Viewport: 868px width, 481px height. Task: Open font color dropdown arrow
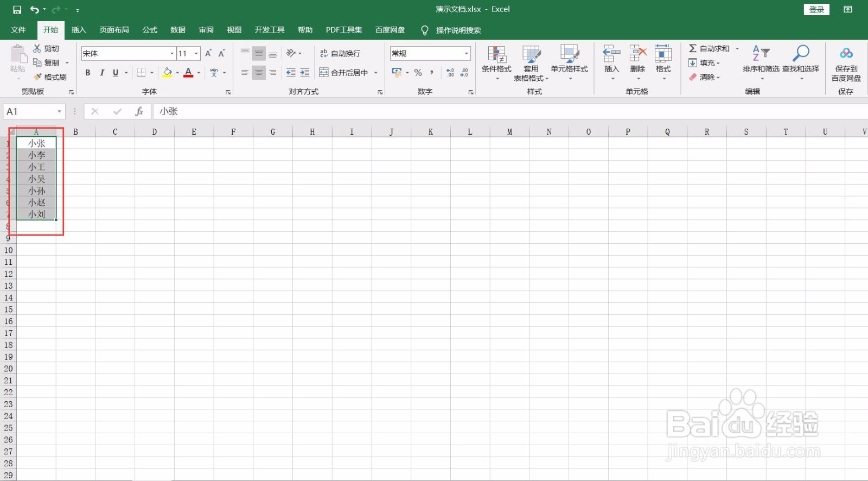coord(199,72)
